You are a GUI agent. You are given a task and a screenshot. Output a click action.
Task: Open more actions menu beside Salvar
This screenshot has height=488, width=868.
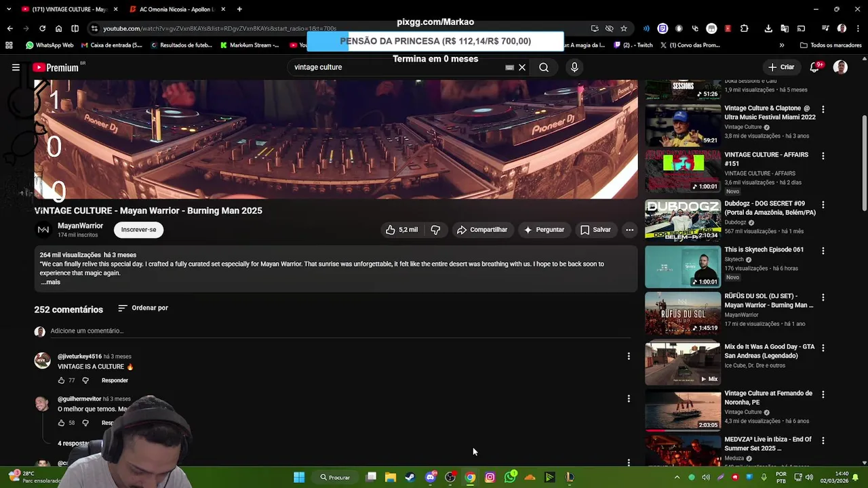click(x=629, y=230)
